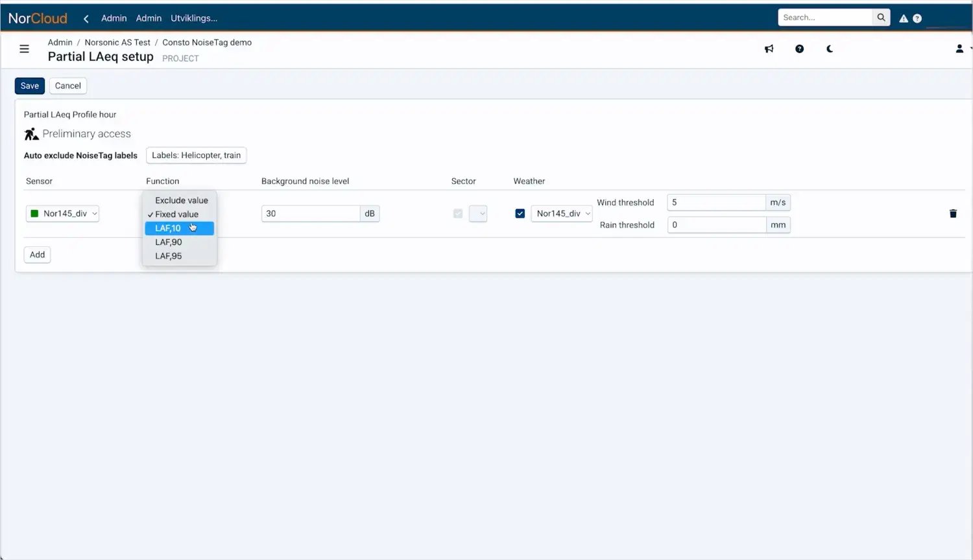Click the search magnifier icon
Image resolution: width=973 pixels, height=560 pixels.
point(881,17)
